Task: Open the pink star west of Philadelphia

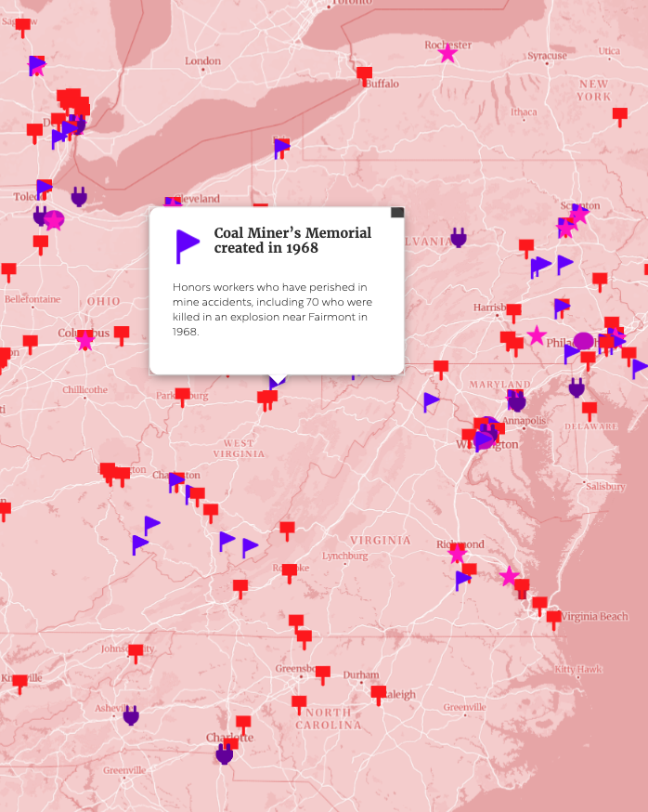Action: tap(537, 335)
